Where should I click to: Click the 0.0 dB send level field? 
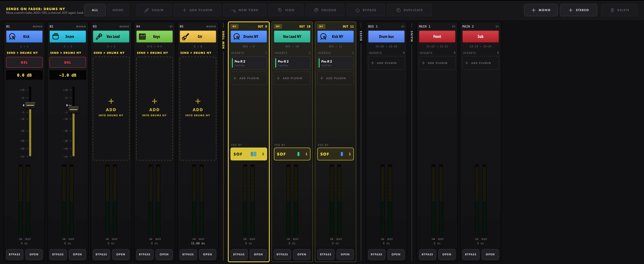click(x=24, y=75)
